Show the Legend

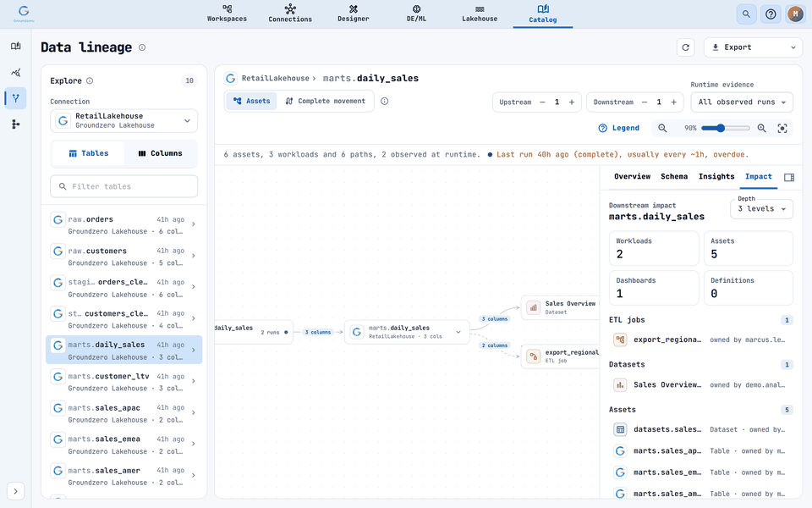(619, 128)
